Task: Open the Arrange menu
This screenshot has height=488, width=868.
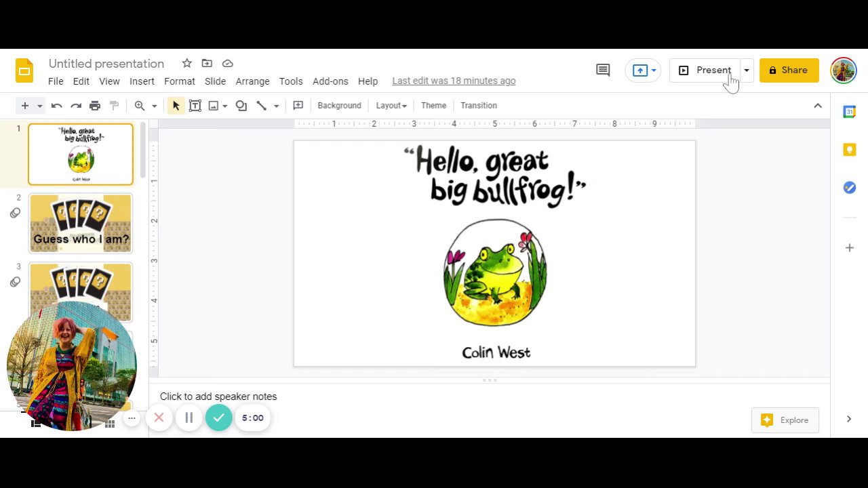Action: 252,81
